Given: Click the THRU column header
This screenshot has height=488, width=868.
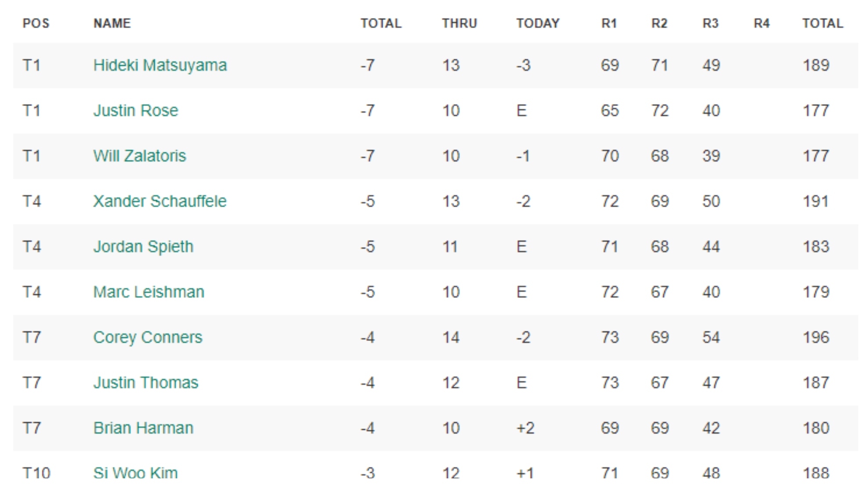Looking at the screenshot, I should click(x=459, y=23).
